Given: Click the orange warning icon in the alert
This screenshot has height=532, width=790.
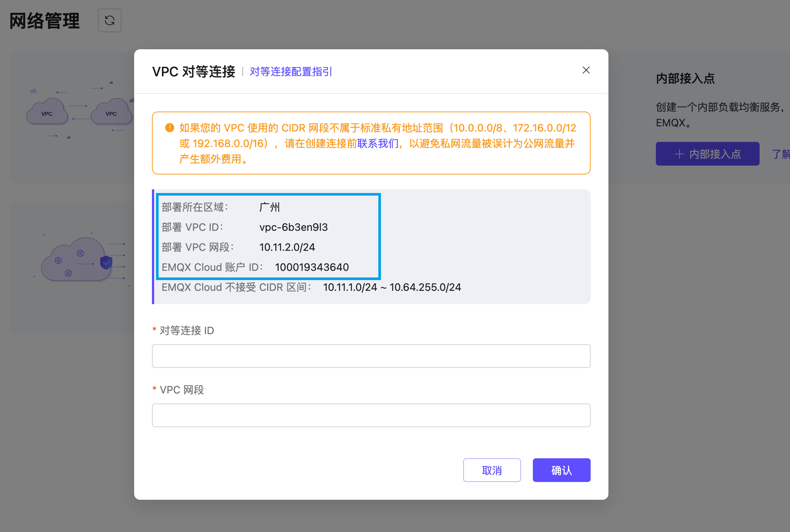Looking at the screenshot, I should [169, 128].
